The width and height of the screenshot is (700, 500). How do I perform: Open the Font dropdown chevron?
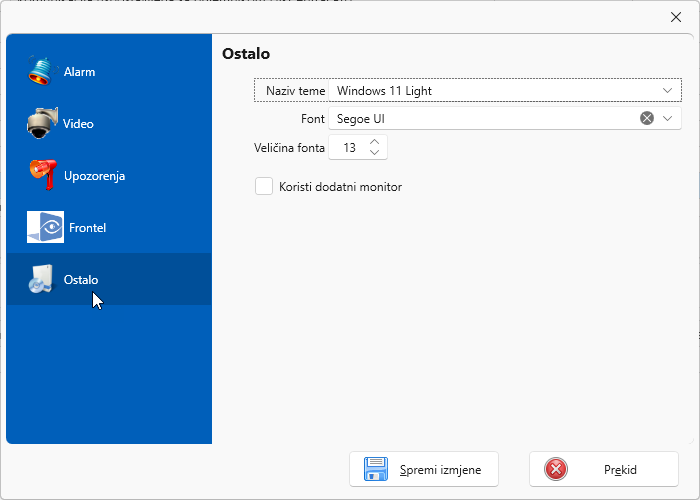coord(668,118)
